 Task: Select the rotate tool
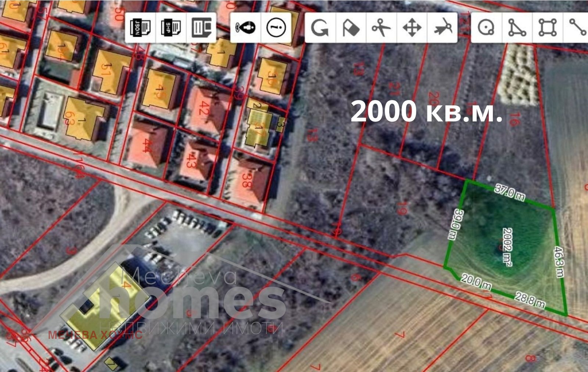click(x=320, y=28)
